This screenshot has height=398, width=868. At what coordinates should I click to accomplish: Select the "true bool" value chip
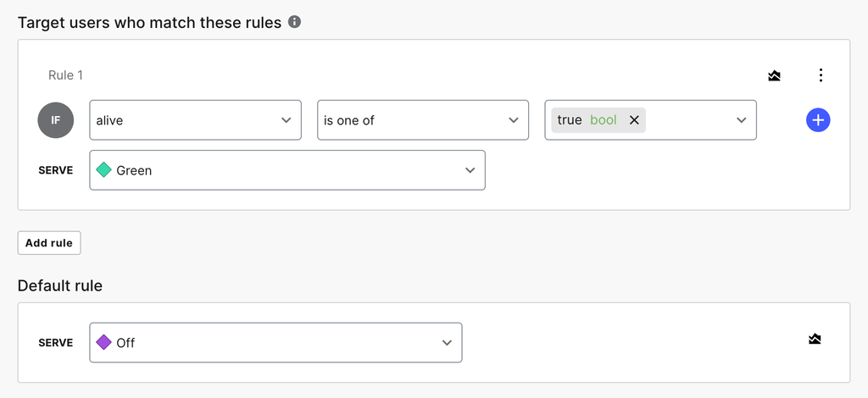pyautogui.click(x=587, y=120)
